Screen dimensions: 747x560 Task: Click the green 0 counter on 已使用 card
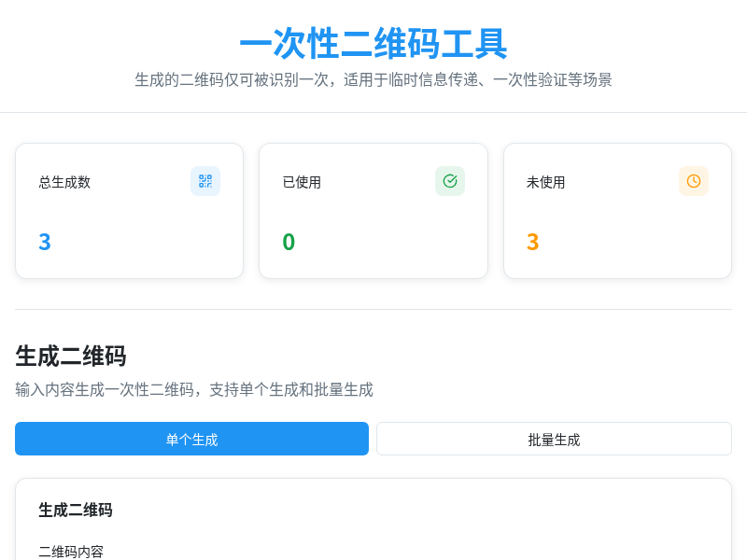(x=289, y=242)
